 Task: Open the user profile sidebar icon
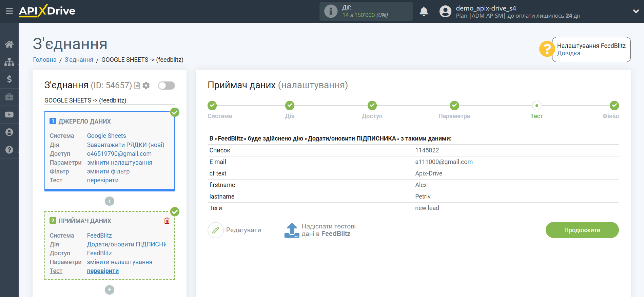(9, 132)
